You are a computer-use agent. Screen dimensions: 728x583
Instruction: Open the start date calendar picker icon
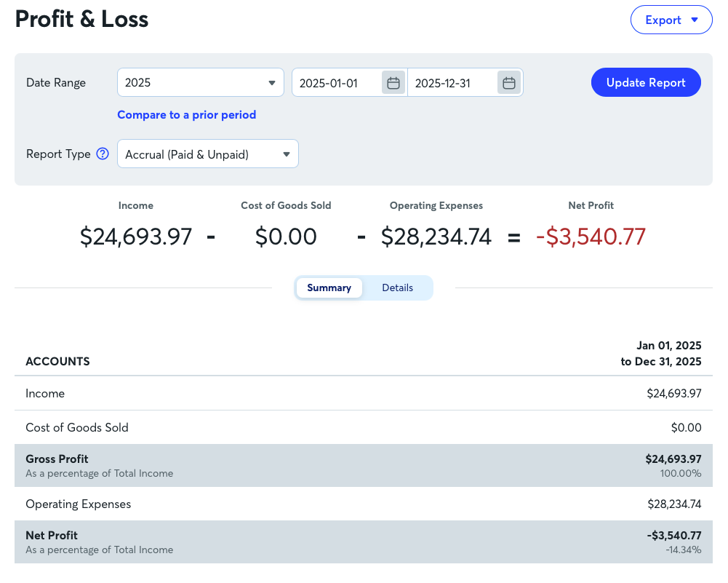[x=393, y=83]
